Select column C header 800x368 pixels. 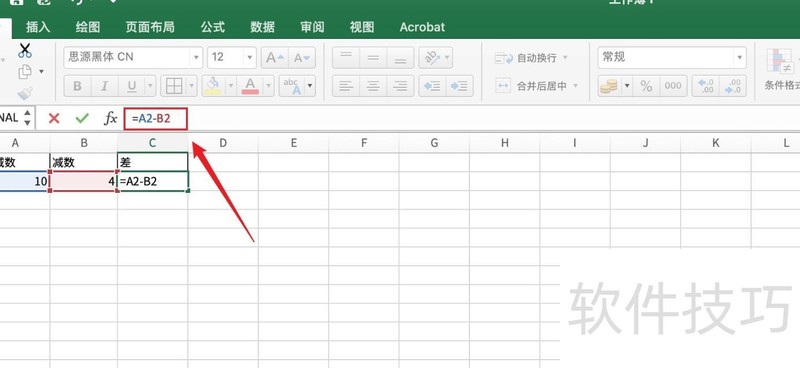pos(153,143)
